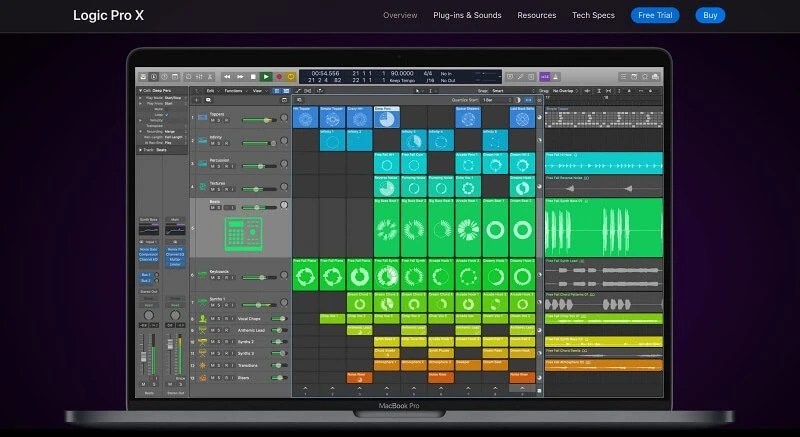Click the Toppers track pan knob
Image resolution: width=800 pixels, height=437 pixels.
click(x=284, y=118)
